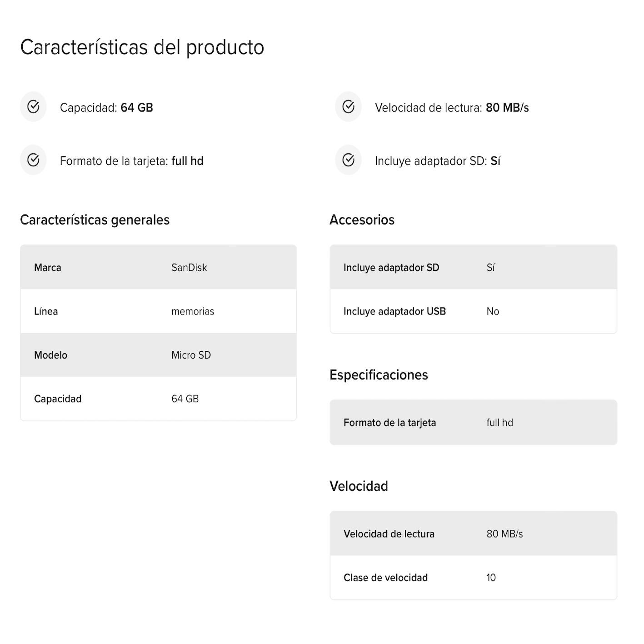The height and width of the screenshot is (644, 644).
Task: Click the checkmark icon beside Formato de la tarjeta
Action: click(33, 160)
